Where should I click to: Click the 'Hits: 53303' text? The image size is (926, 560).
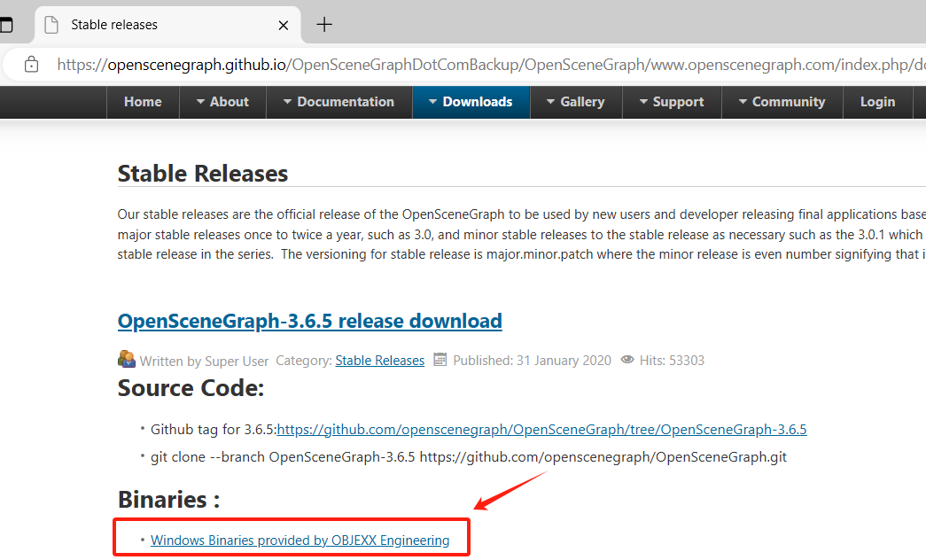pos(672,361)
